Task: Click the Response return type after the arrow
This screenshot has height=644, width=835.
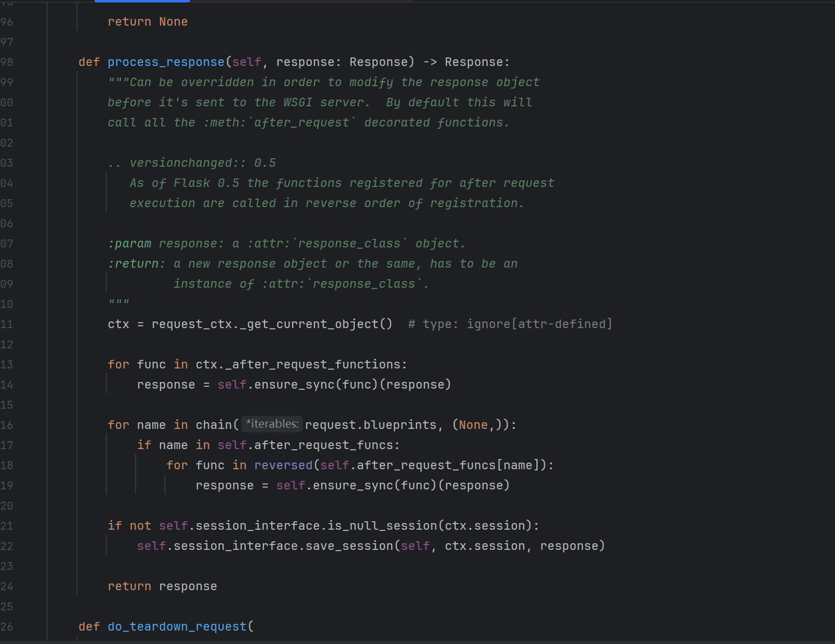Action: [x=473, y=62]
